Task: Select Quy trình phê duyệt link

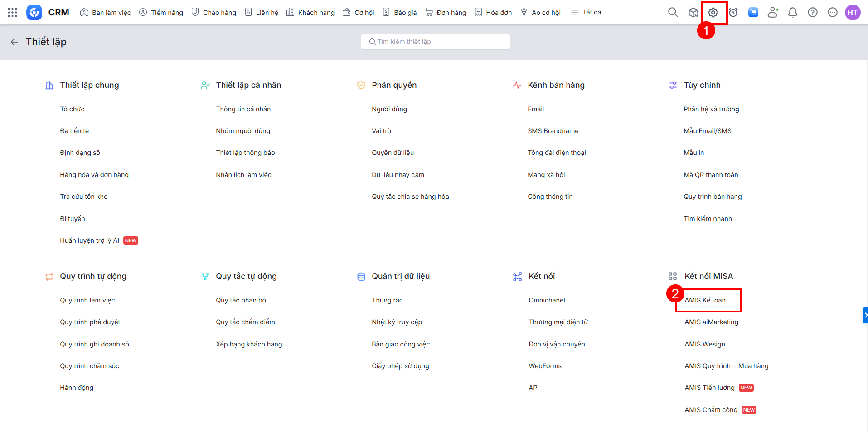Action: click(x=90, y=322)
